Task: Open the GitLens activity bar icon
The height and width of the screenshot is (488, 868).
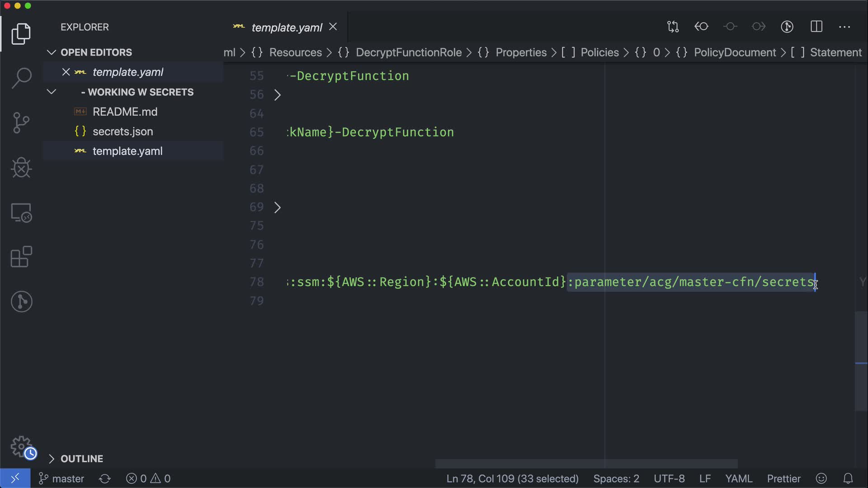Action: coord(21,301)
